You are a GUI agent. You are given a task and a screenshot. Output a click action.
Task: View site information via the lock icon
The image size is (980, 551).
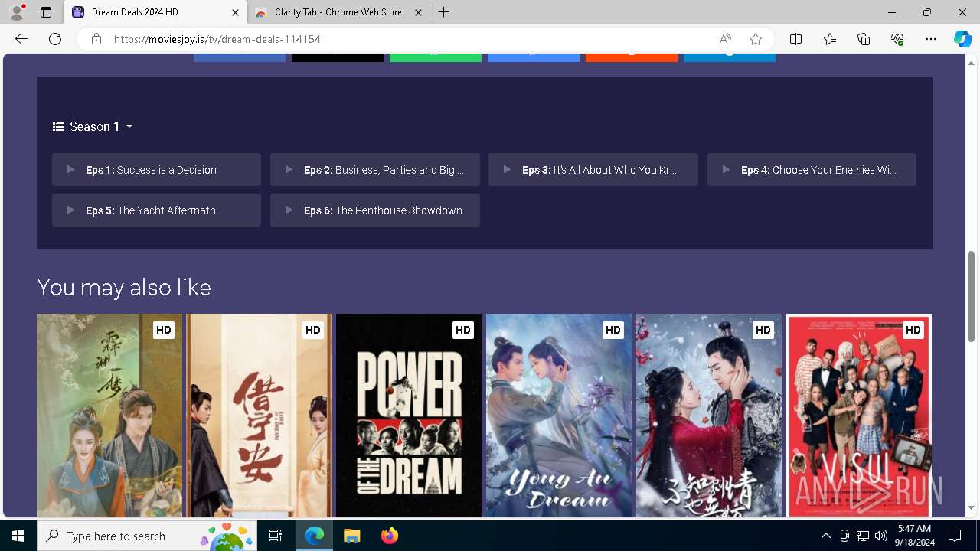96,39
